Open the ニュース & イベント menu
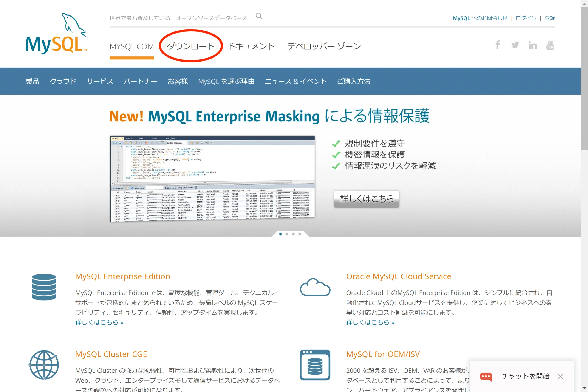588x392 pixels. pyautogui.click(x=296, y=81)
